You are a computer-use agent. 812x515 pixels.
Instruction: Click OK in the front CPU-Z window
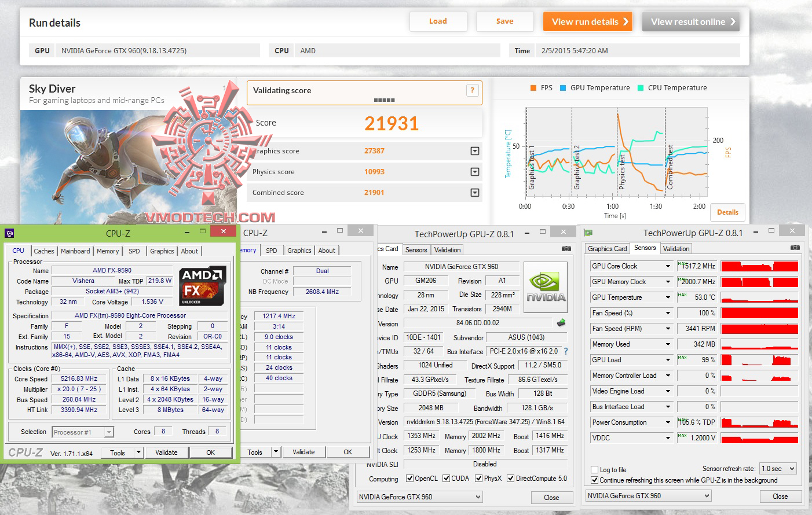click(211, 453)
